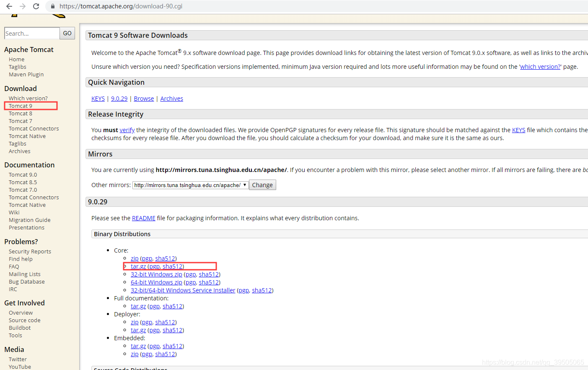
Task: Open Bug Database link
Action: point(27,281)
